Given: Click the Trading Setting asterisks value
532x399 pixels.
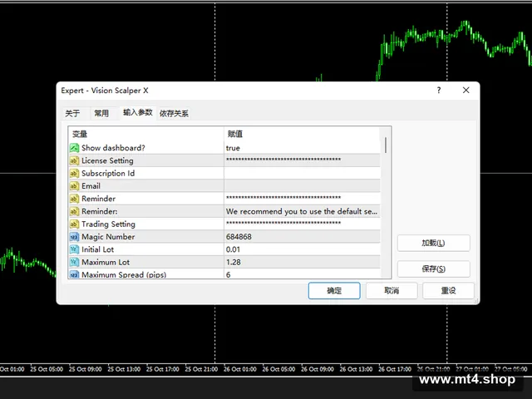Looking at the screenshot, I should coord(283,224).
